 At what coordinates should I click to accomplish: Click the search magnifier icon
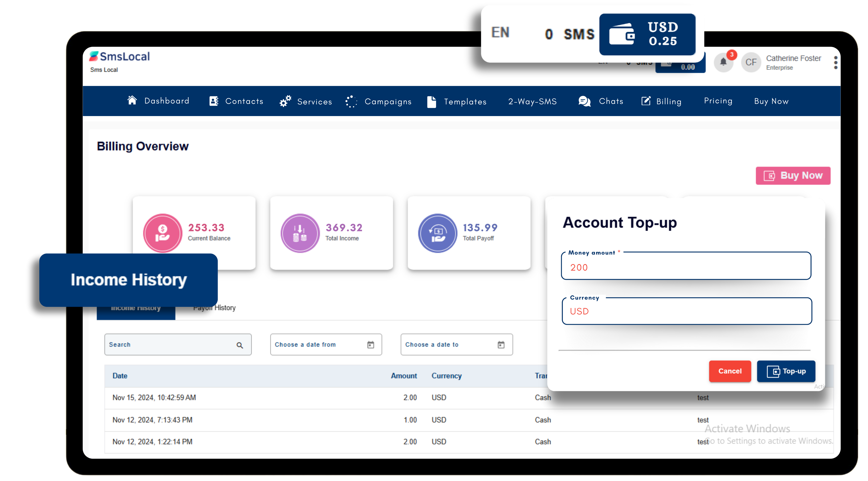(240, 345)
